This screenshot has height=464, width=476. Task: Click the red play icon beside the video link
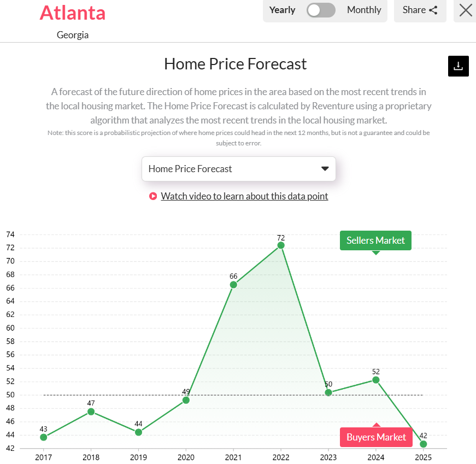tap(152, 196)
